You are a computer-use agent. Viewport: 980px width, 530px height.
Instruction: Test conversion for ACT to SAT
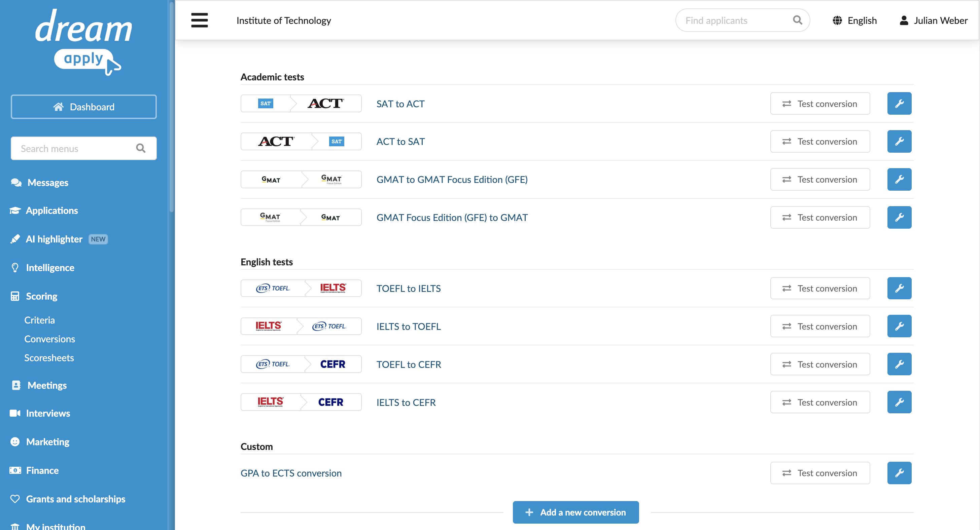[x=820, y=142]
